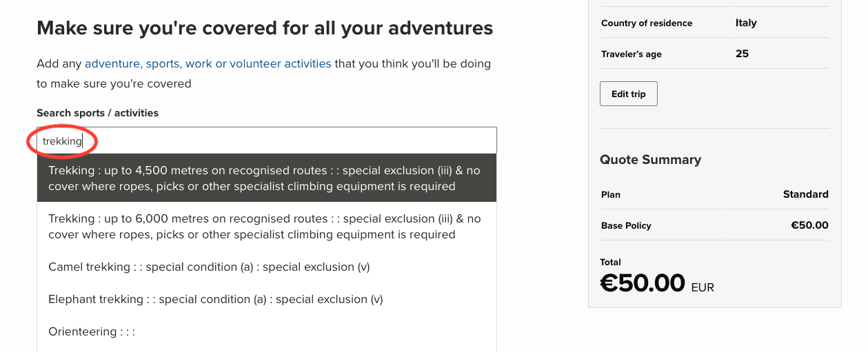Choose Camel trekking from suggestions
The width and height of the screenshot is (868, 352).
209,267
